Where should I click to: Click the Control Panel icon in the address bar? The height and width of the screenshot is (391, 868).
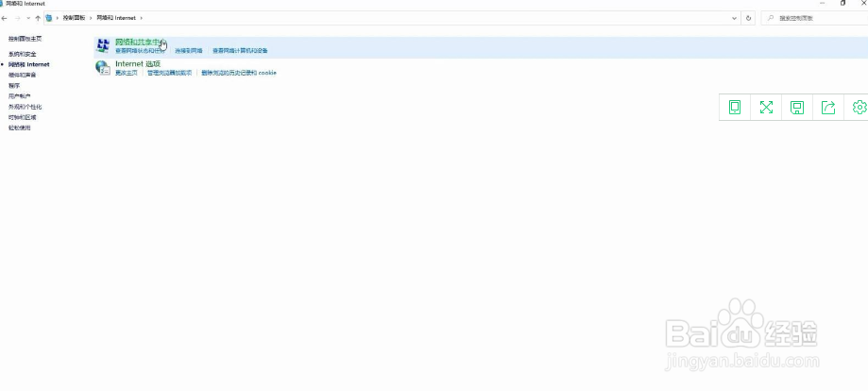49,18
